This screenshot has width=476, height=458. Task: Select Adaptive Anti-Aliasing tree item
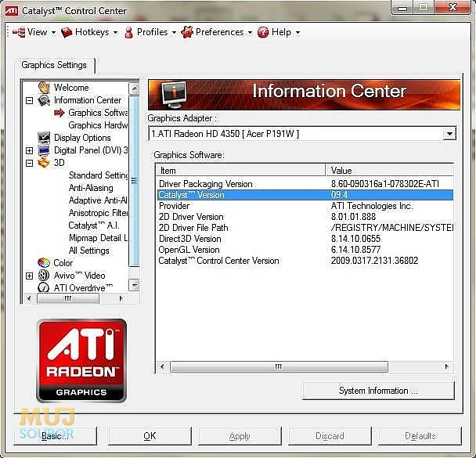point(98,200)
